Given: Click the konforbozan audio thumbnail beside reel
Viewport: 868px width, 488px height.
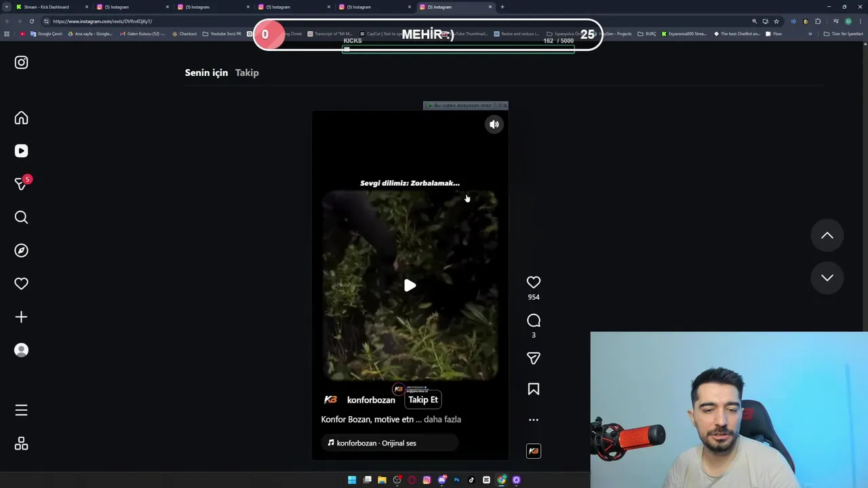Looking at the screenshot, I should 534,451.
